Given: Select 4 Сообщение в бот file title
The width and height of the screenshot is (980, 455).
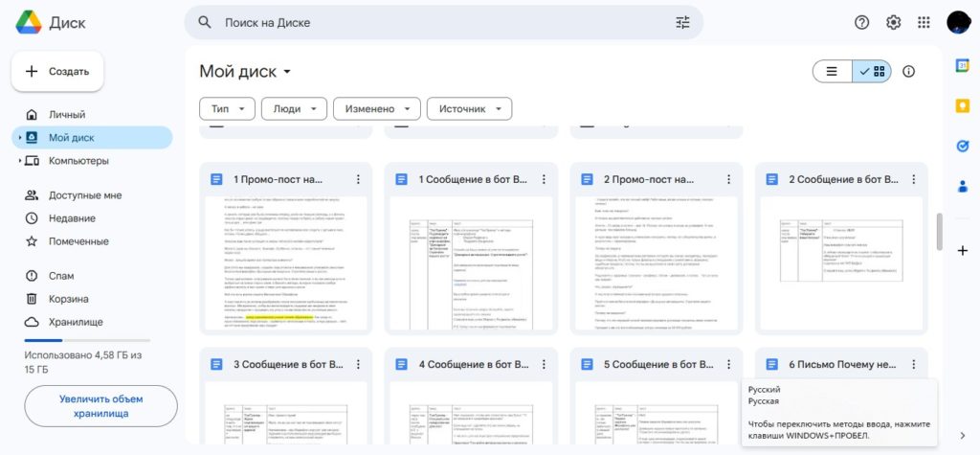Looking at the screenshot, I should click(475, 364).
